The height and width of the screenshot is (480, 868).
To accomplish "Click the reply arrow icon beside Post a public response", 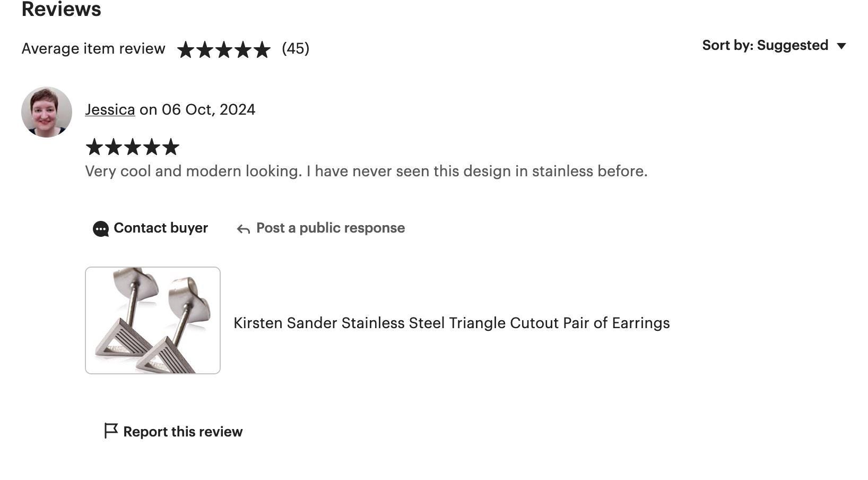I will [244, 229].
